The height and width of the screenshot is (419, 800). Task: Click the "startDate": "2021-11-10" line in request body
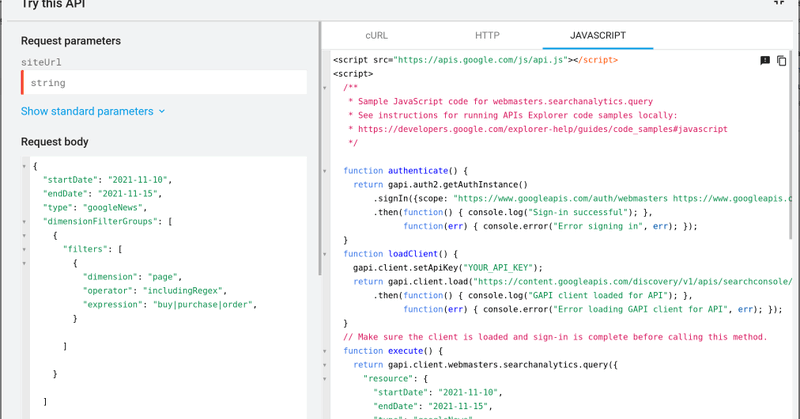click(x=108, y=180)
